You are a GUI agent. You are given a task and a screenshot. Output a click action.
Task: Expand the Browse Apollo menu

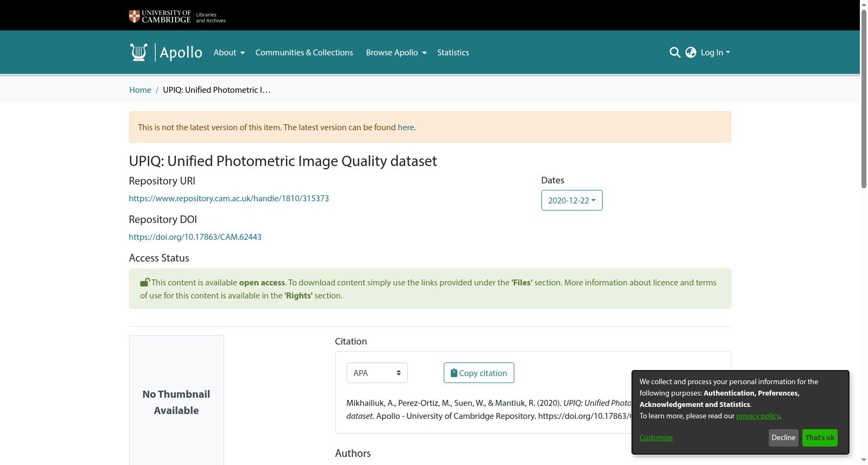[x=396, y=53]
